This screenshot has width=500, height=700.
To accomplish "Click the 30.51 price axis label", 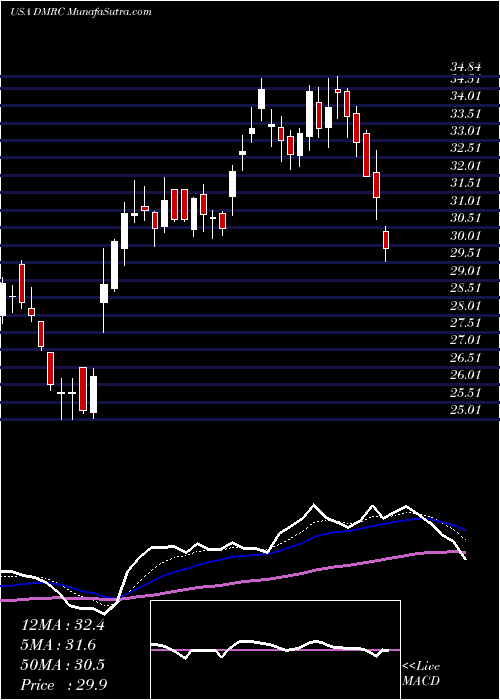I will pos(465,218).
